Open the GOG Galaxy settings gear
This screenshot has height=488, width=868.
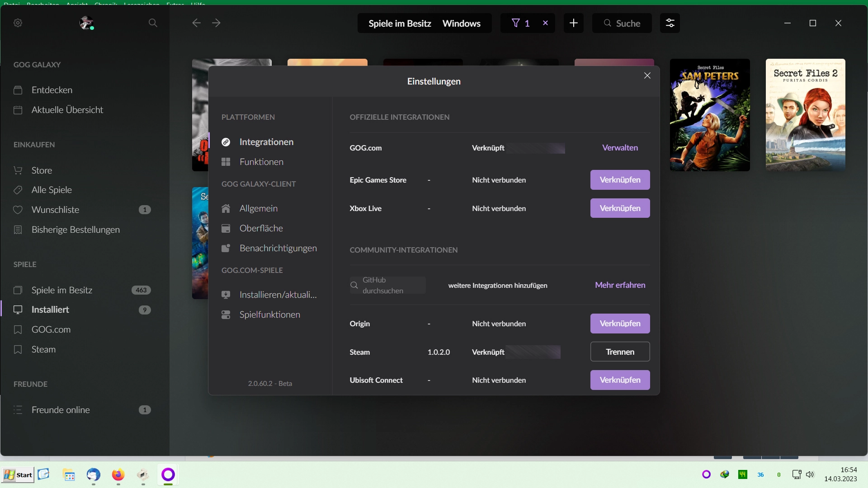(x=18, y=23)
